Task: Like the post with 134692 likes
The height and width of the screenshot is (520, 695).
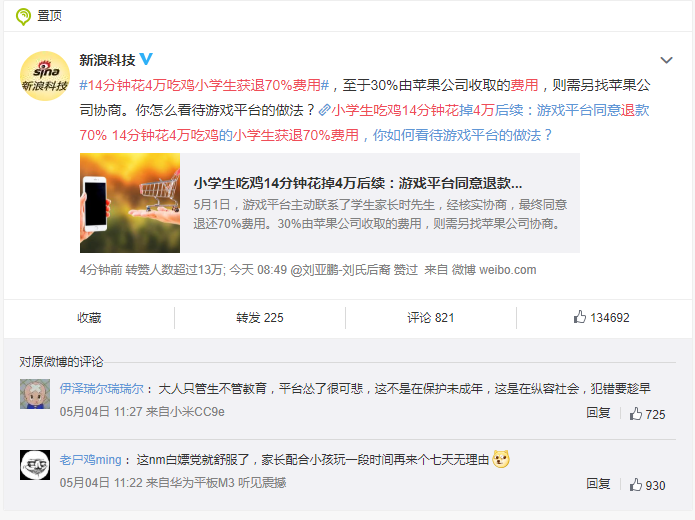Action: click(601, 317)
